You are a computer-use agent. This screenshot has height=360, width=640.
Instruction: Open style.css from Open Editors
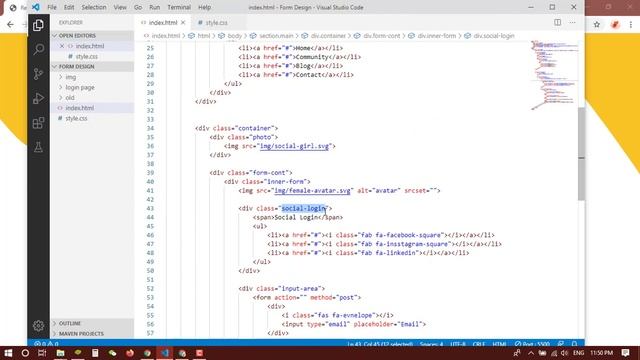87,56
